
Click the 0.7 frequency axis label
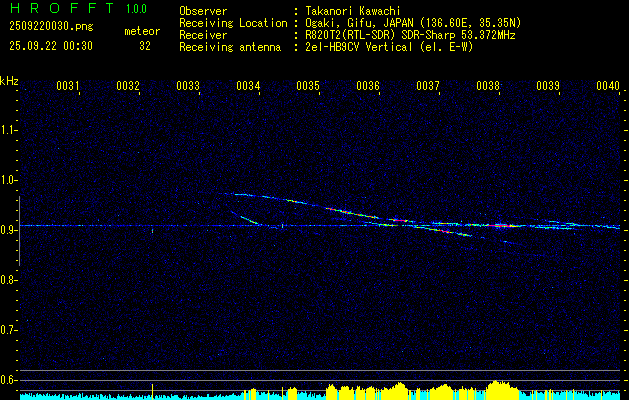[x=9, y=330]
